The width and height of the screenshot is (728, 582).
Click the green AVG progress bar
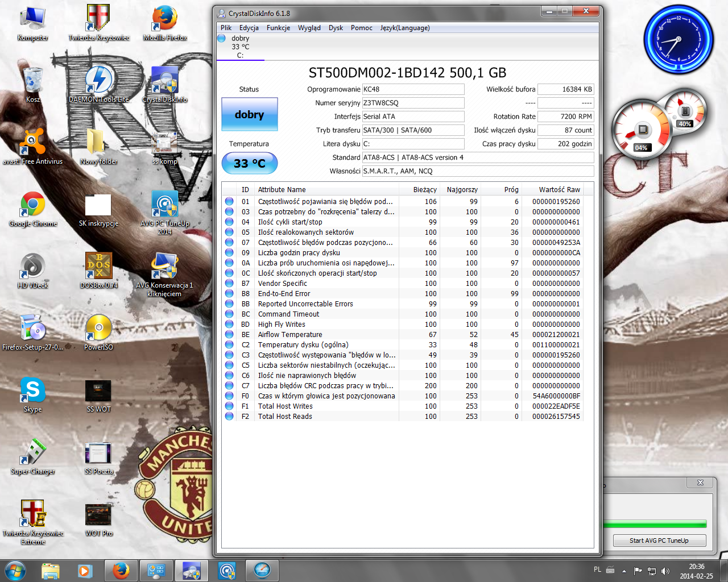[655, 524]
